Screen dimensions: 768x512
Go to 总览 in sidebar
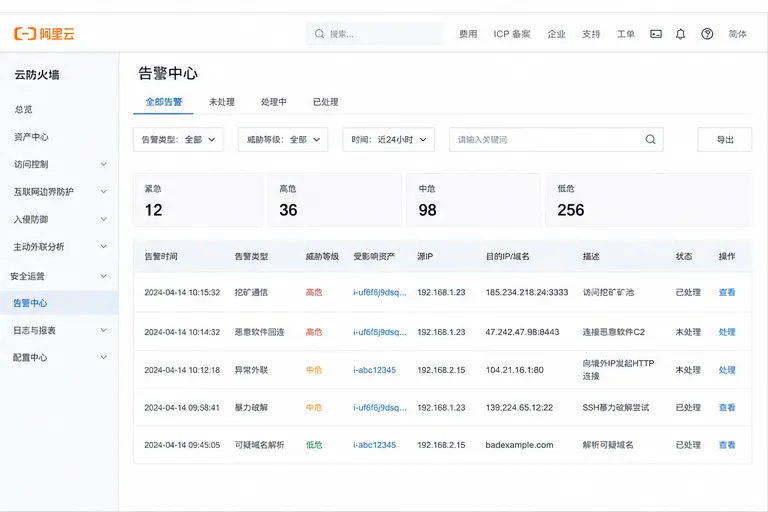point(24,109)
